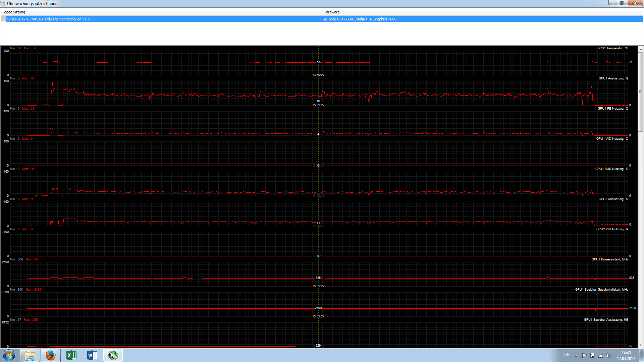Click the vertical scrollbar thumb
Image resolution: width=644 pixels, height=362 pixels.
(640, 92)
